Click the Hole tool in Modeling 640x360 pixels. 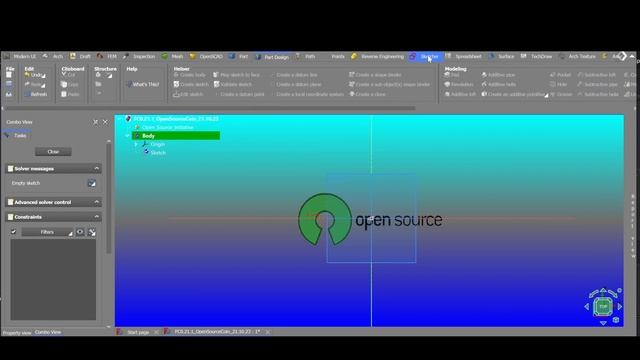pyautogui.click(x=558, y=84)
